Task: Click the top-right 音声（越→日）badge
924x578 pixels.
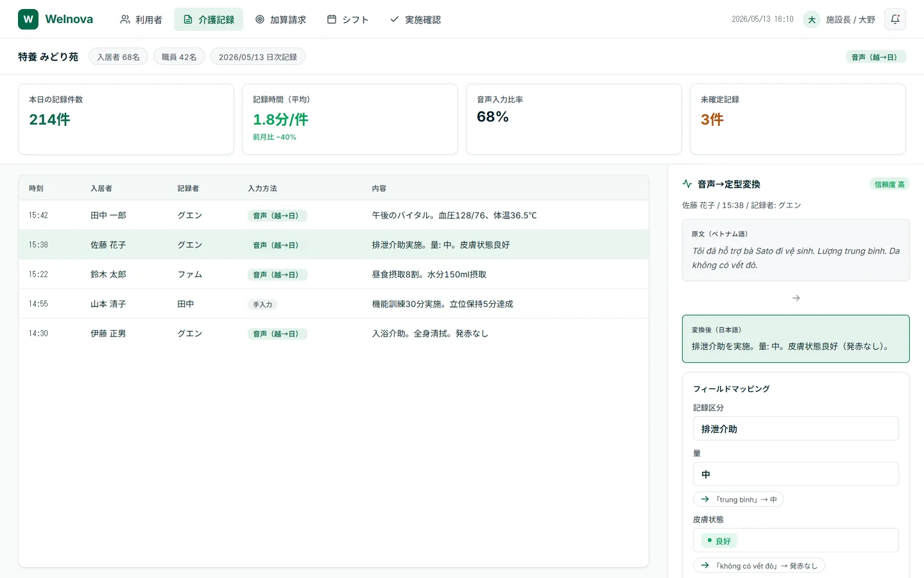Action: point(876,57)
